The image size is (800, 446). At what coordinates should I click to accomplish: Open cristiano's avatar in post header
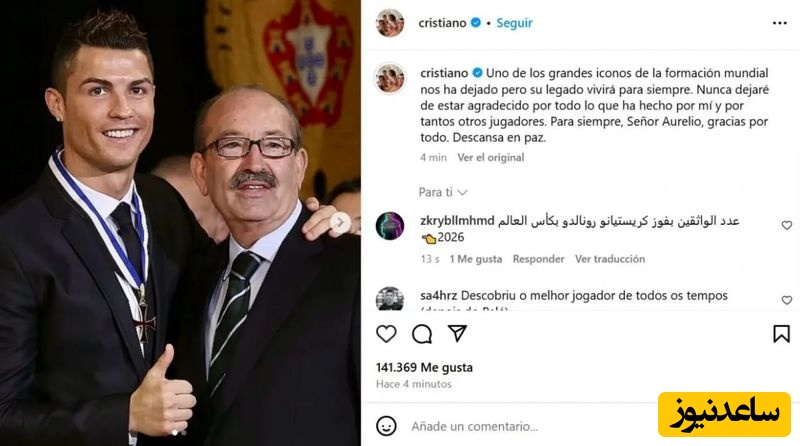[x=390, y=23]
